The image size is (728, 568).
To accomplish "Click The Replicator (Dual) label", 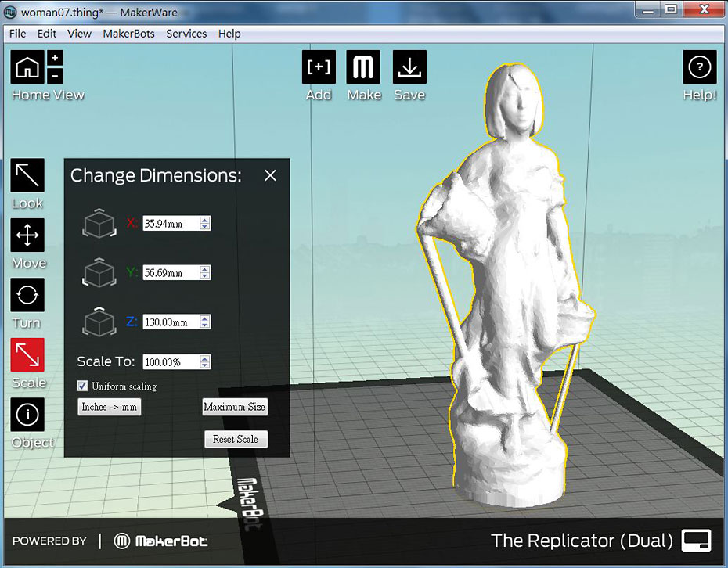I will (582, 541).
